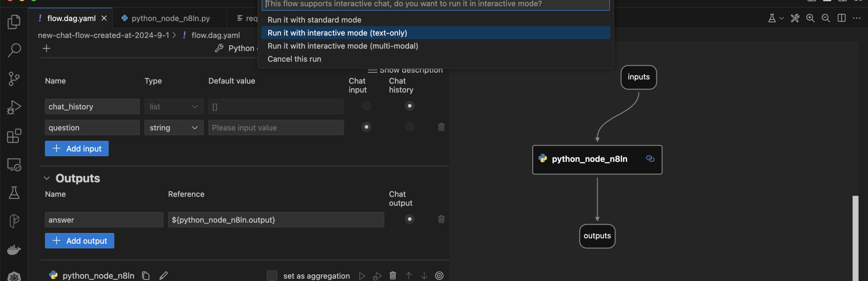Screen dimensions: 868x281
Task: Select chat output radio for answer
Action: coord(410,220)
